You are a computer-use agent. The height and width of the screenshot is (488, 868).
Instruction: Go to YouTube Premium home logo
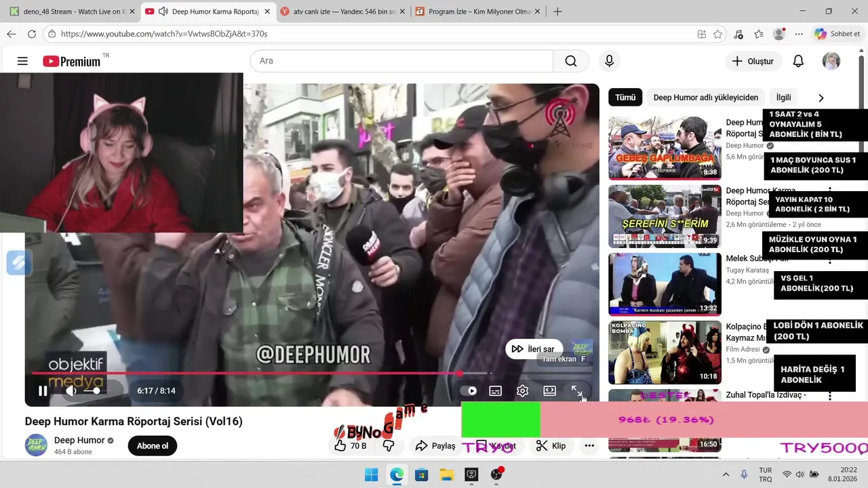pyautogui.click(x=72, y=61)
